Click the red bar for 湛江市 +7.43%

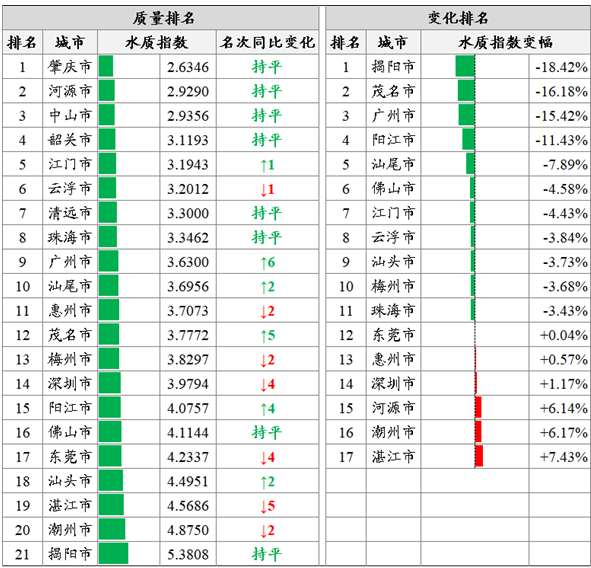coord(479,456)
